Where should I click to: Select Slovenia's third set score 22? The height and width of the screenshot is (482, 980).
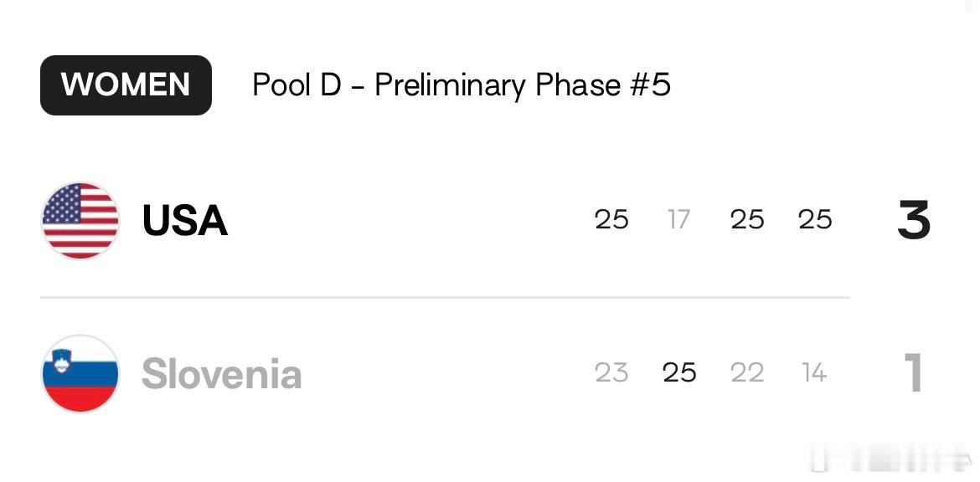(x=747, y=372)
